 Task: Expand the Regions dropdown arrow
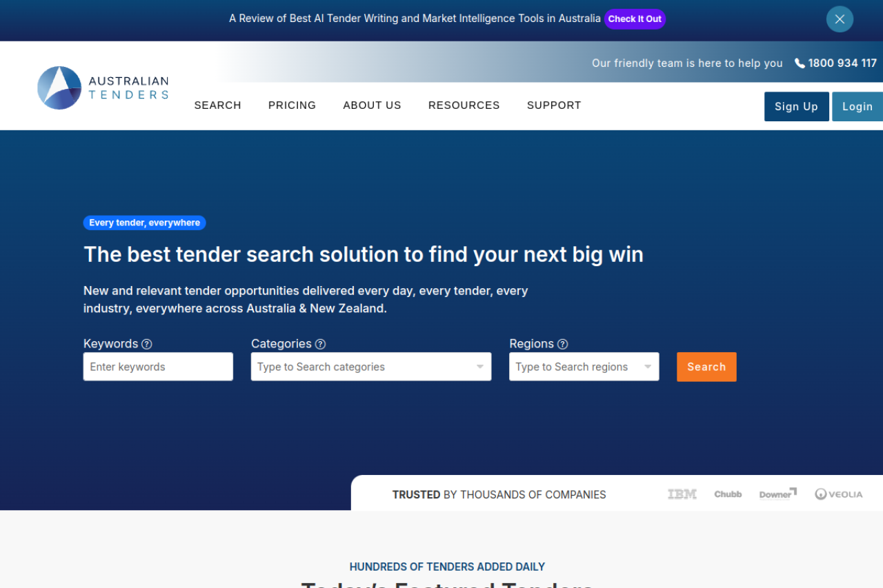click(x=648, y=367)
